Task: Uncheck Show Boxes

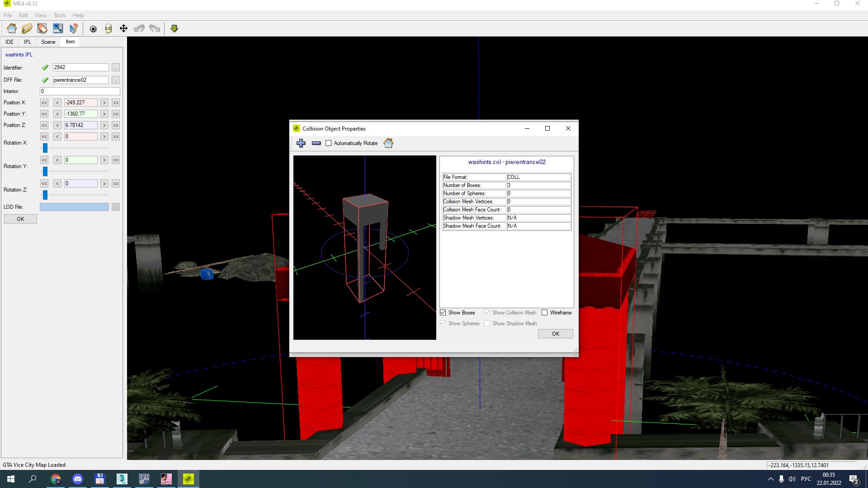Action: point(443,312)
